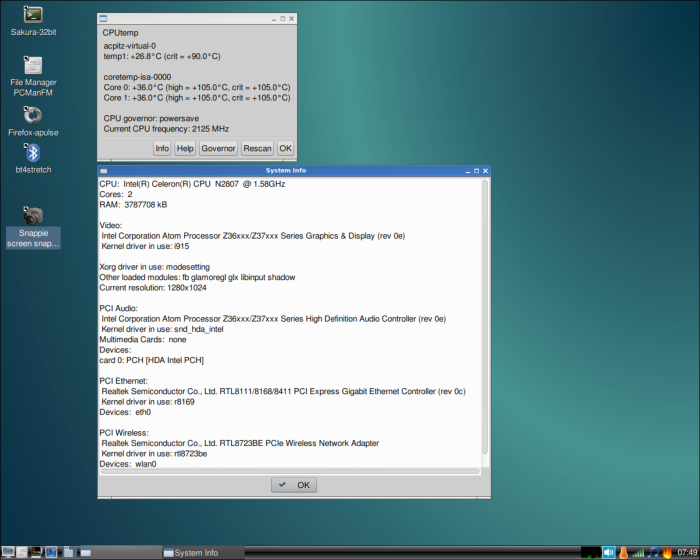Open the network signal bars tray icon

(638, 553)
